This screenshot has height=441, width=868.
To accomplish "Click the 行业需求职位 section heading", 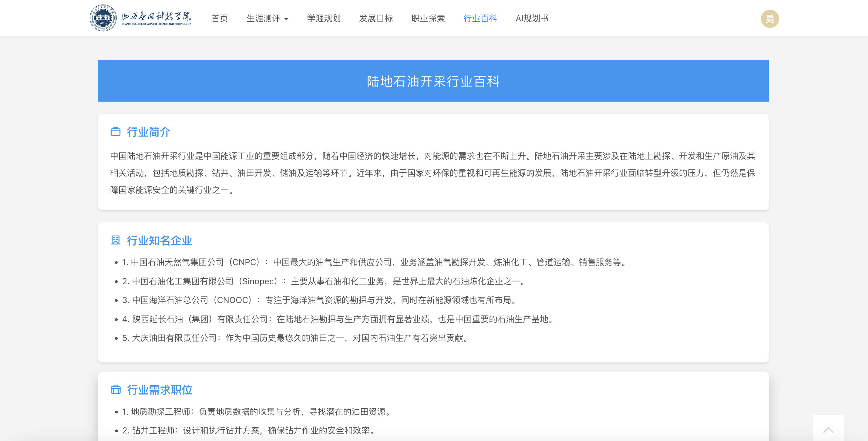I will pyautogui.click(x=160, y=390).
